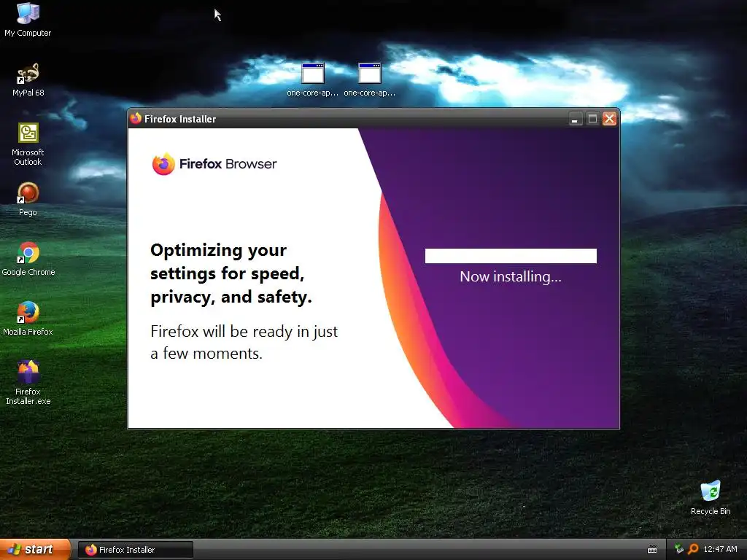Open the Start menu
Viewport: 747px width, 560px height.
click(35, 550)
